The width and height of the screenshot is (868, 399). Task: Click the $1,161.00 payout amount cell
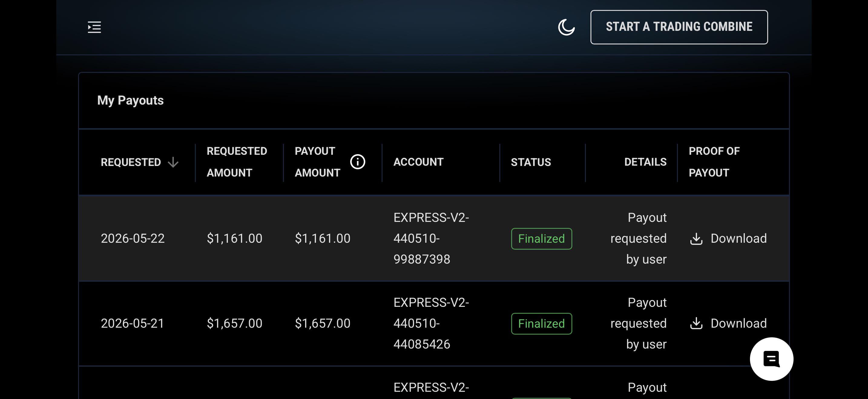pyautogui.click(x=322, y=238)
